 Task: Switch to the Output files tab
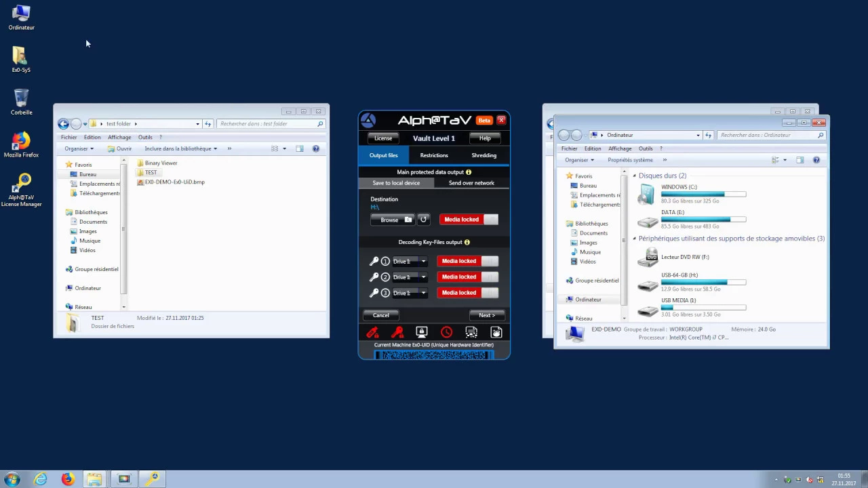(384, 155)
